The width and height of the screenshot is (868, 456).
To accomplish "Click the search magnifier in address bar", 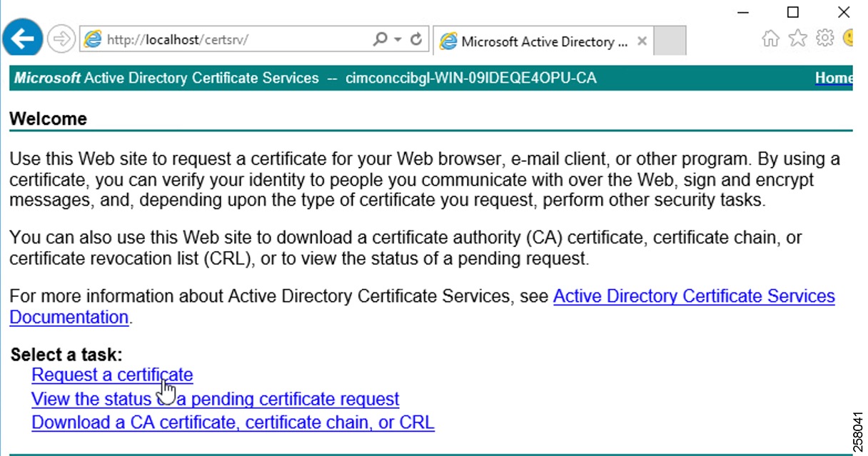I will coord(380,39).
